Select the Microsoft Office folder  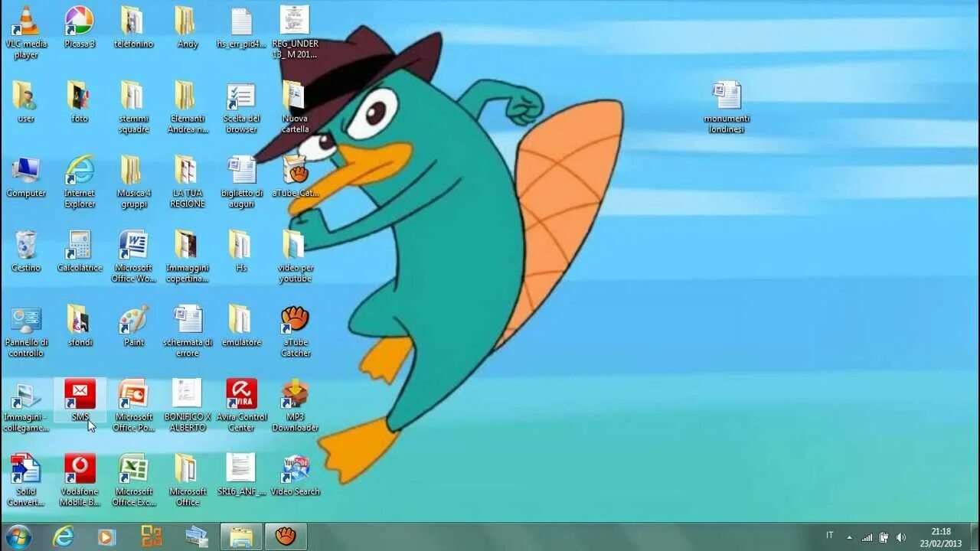click(x=187, y=480)
